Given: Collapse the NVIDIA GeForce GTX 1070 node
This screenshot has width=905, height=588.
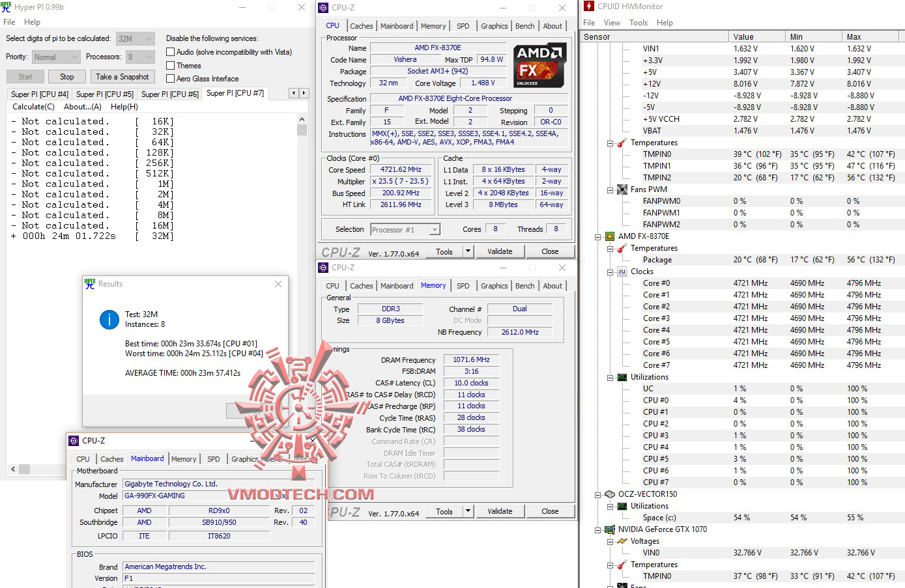Looking at the screenshot, I should (x=597, y=529).
